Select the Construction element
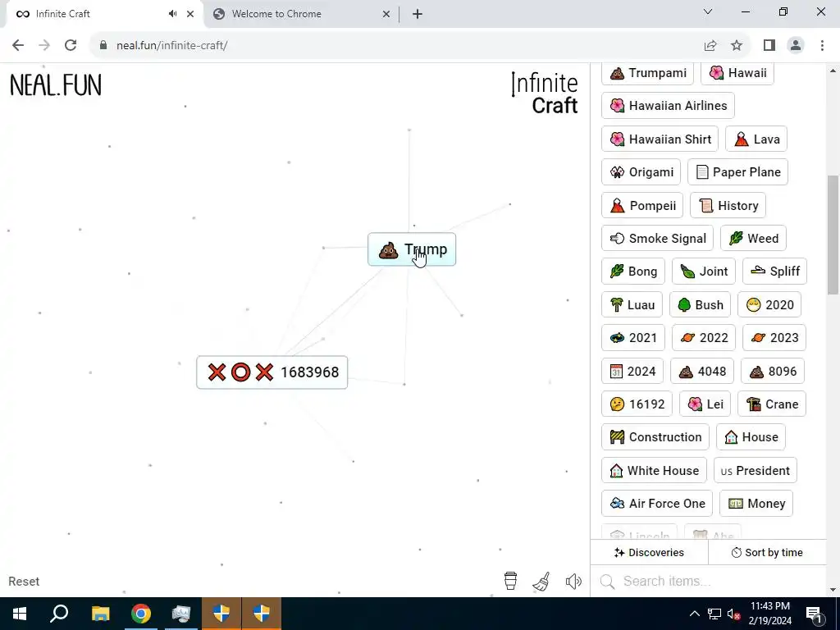 (x=655, y=437)
